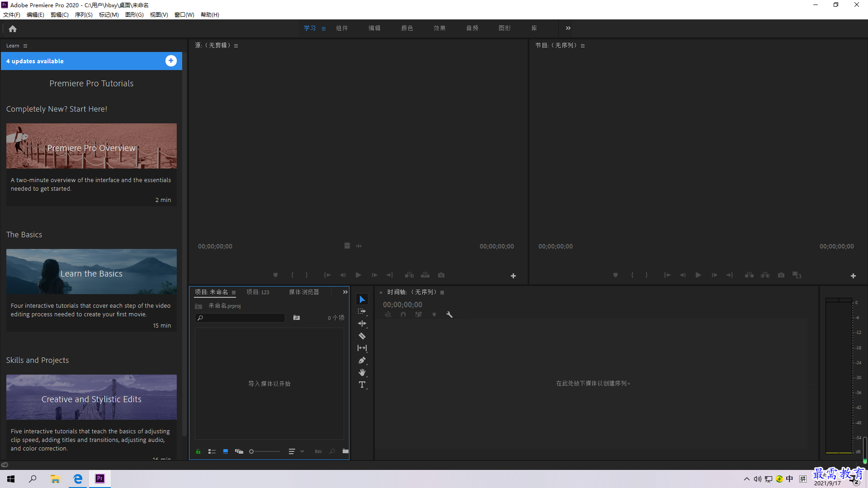Switch Project panel to Icon View
Viewport: 868px width, 488px height.
[226, 451]
